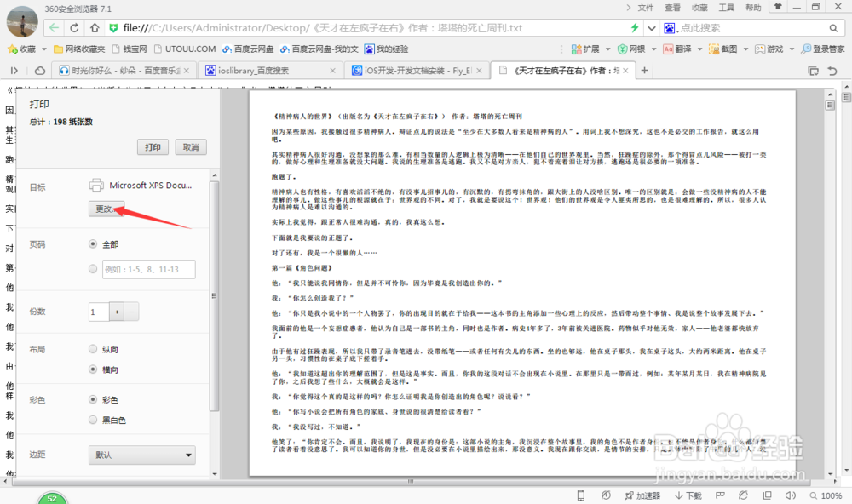Open 网络收藏夹 bookmark folder
The image size is (852, 504).
point(79,49)
